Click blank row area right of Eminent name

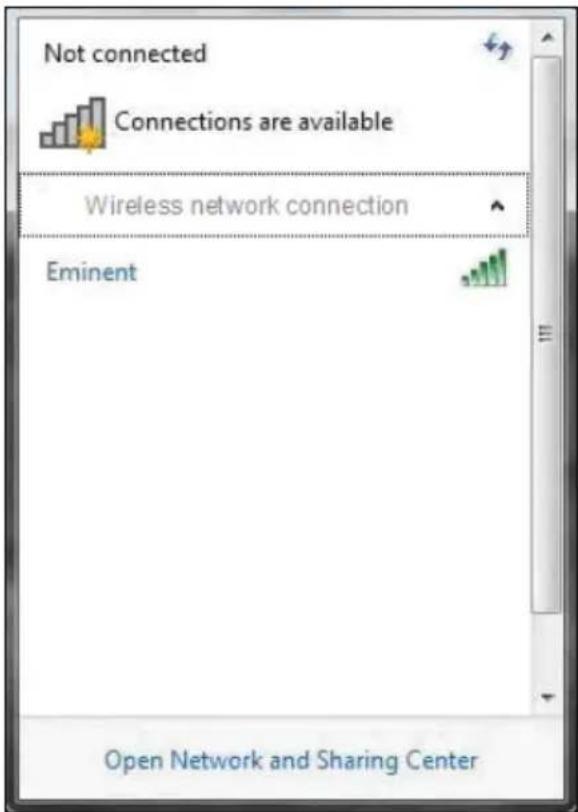298,272
